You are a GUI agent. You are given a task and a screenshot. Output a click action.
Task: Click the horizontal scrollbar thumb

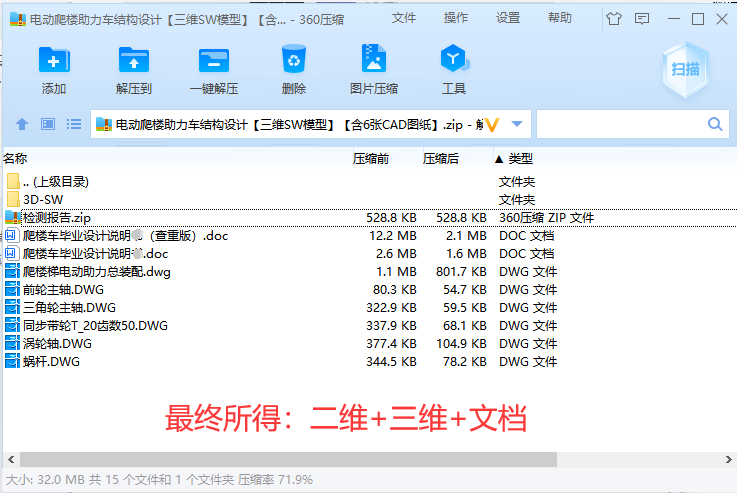(288, 459)
